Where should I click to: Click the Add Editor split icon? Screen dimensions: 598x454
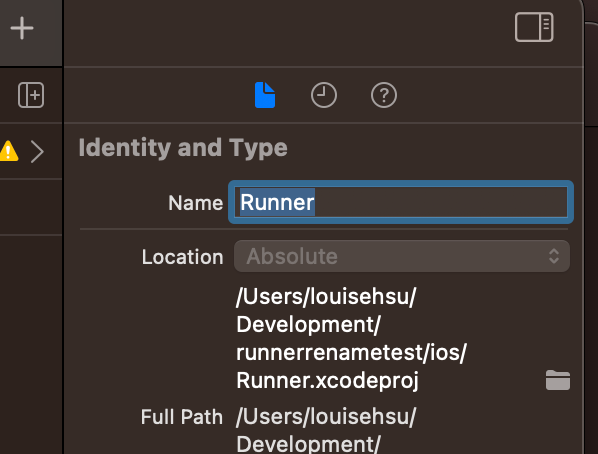[x=31, y=95]
